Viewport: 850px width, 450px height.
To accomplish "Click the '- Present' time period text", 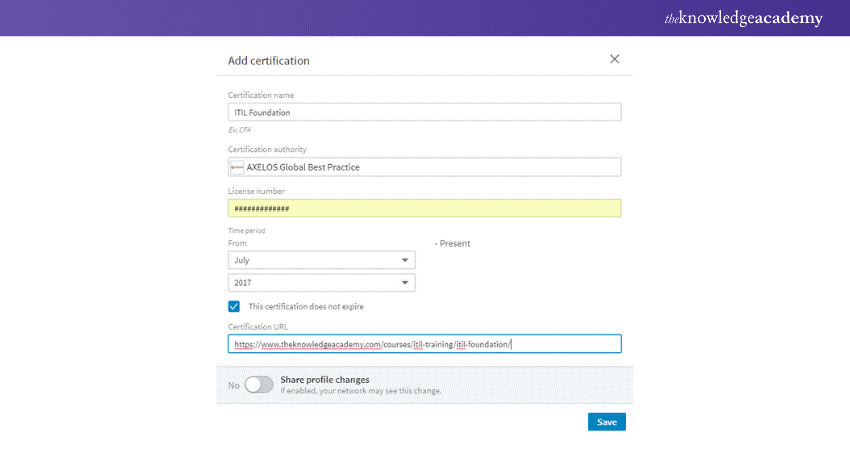I will pos(452,243).
